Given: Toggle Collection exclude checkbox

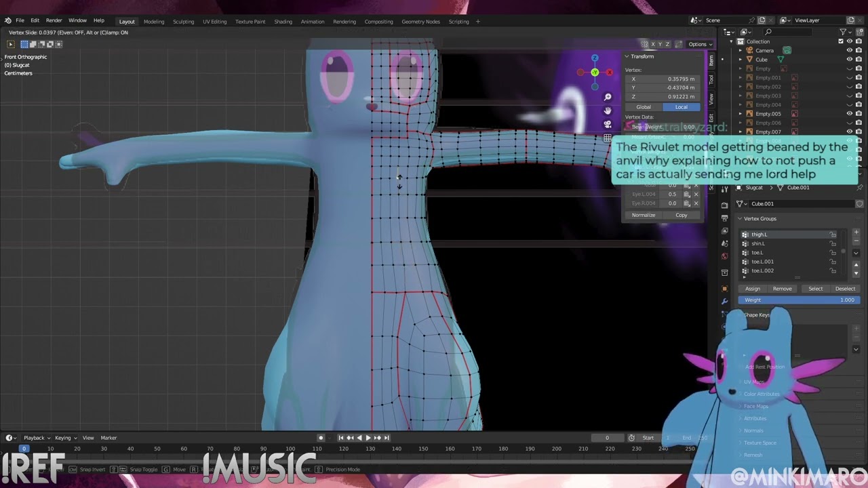Looking at the screenshot, I should pos(840,41).
